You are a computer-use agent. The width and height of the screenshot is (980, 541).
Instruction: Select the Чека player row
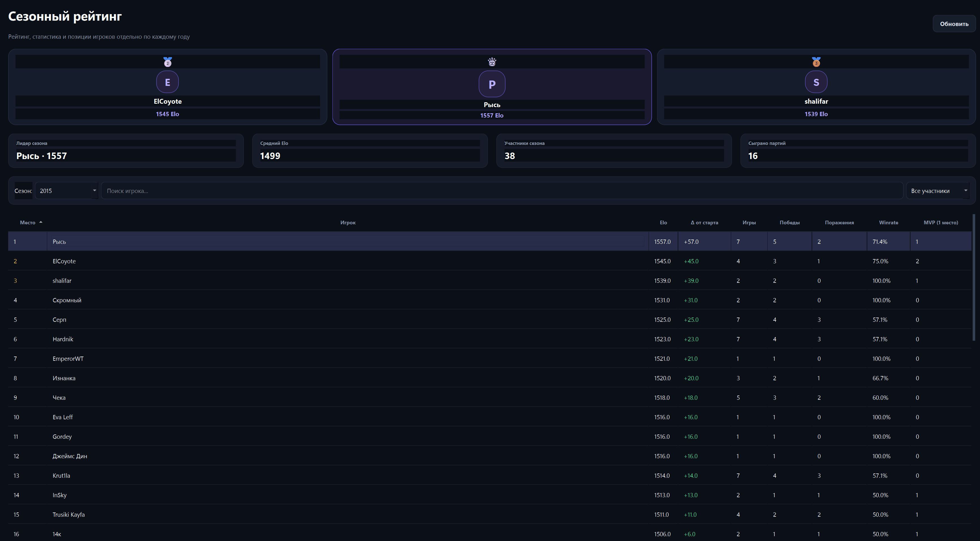[490, 397]
